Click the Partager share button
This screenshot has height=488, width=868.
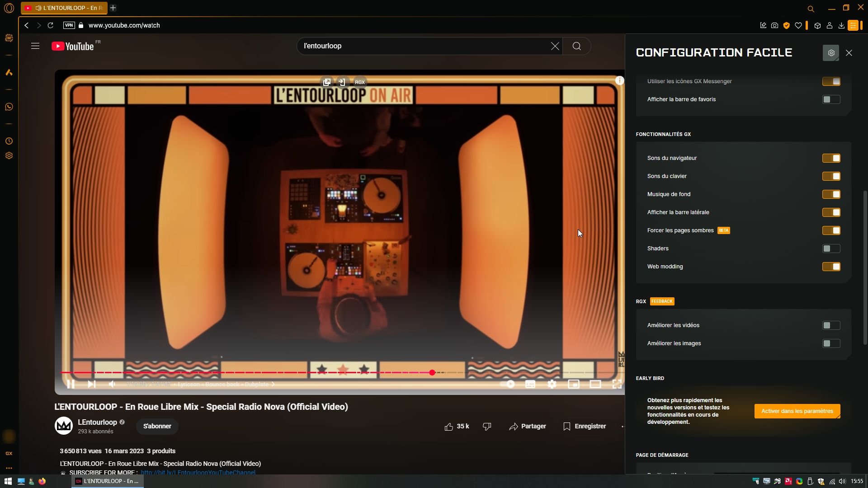(527, 427)
